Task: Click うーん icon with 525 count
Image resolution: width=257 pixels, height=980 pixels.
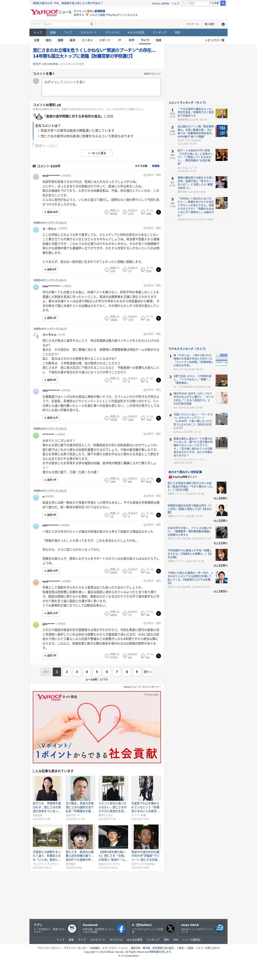Action: click(x=143, y=270)
